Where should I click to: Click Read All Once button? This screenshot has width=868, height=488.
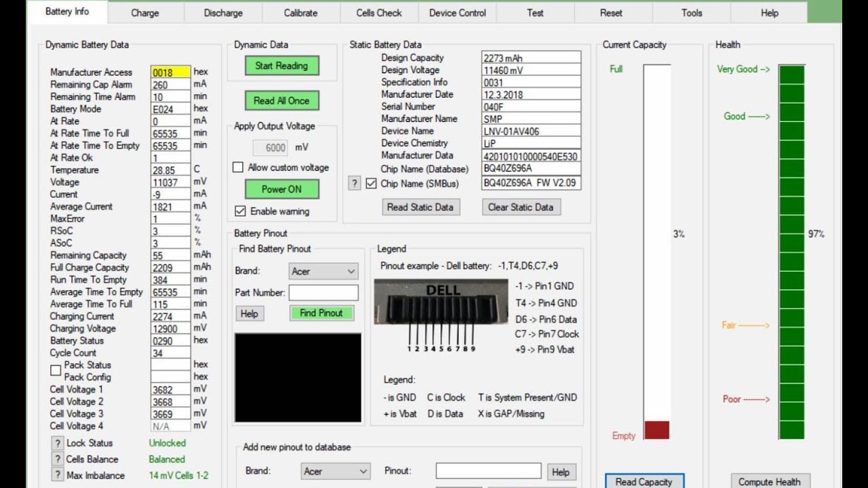pos(281,100)
